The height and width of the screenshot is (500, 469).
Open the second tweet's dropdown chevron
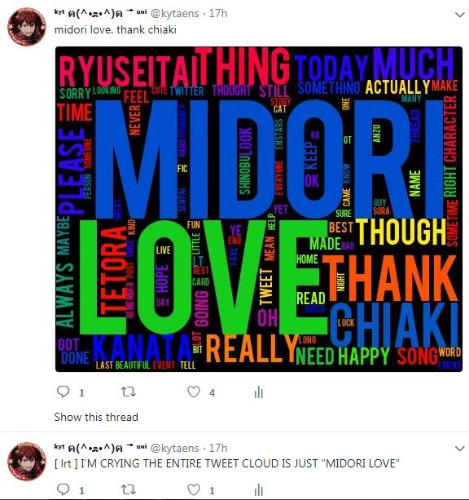(460, 449)
